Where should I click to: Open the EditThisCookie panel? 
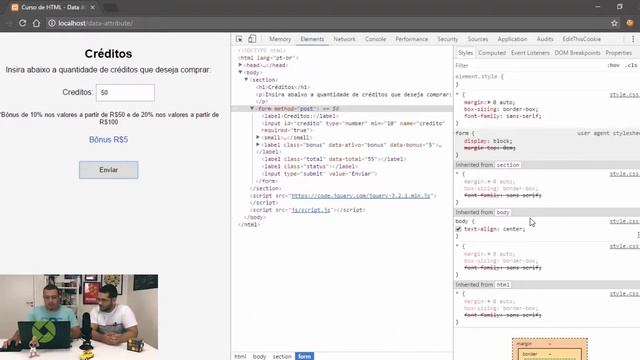[582, 39]
